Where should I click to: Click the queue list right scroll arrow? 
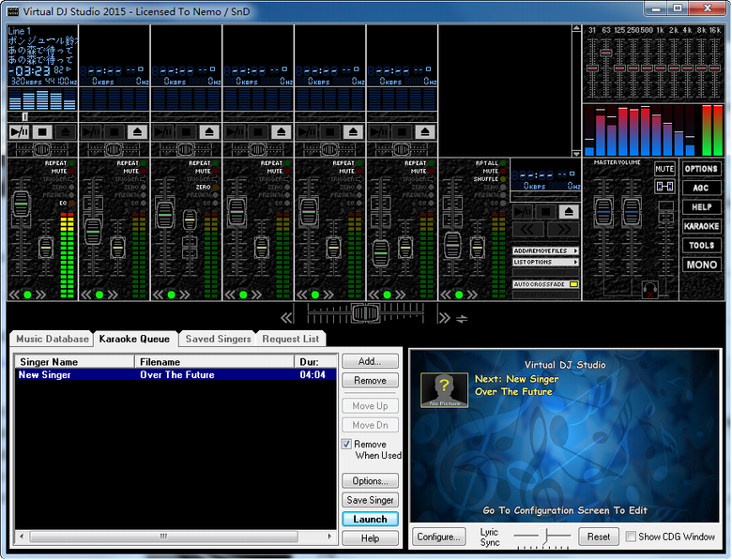tap(329, 537)
